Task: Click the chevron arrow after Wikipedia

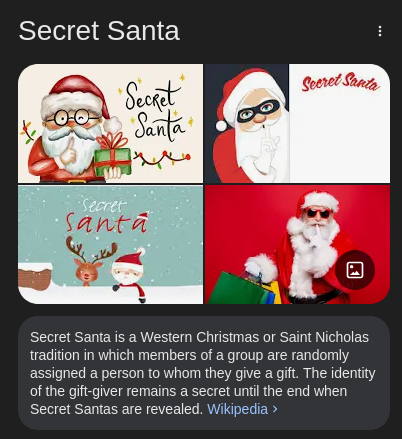Action: [275, 409]
